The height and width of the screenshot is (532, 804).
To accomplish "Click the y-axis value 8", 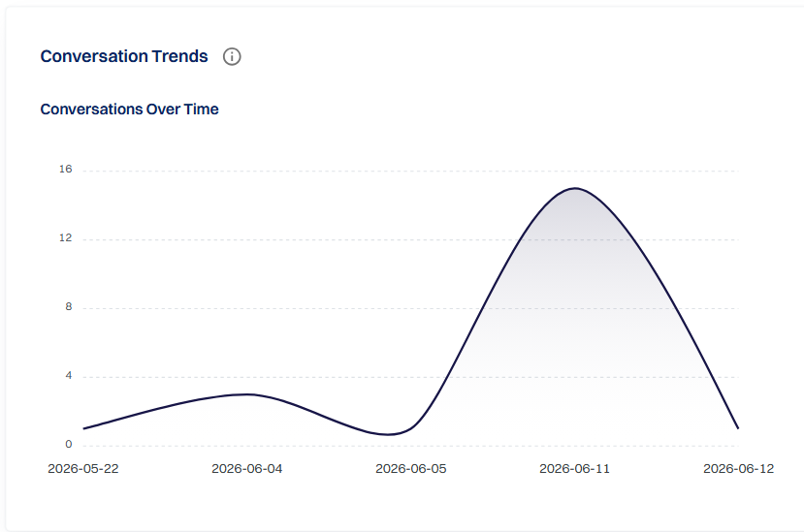I will tap(69, 306).
